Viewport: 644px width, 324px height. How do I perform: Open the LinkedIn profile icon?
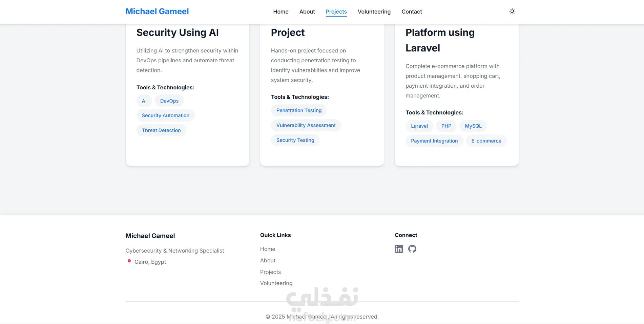(x=399, y=249)
